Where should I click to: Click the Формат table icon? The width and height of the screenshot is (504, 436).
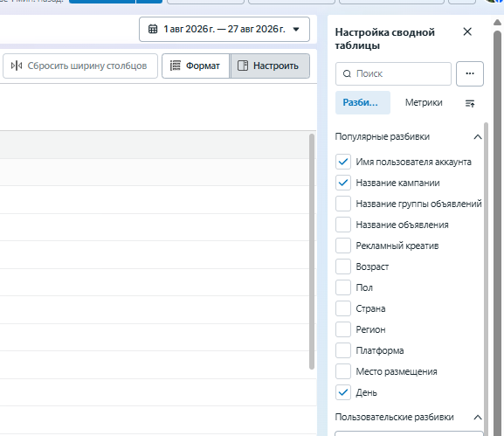176,66
